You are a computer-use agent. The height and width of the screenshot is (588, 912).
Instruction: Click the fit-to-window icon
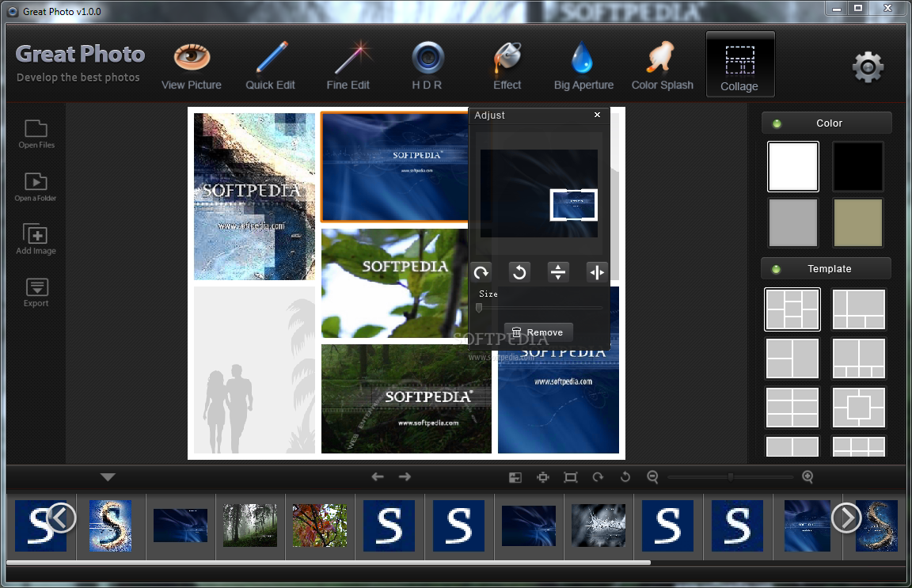[x=543, y=477]
